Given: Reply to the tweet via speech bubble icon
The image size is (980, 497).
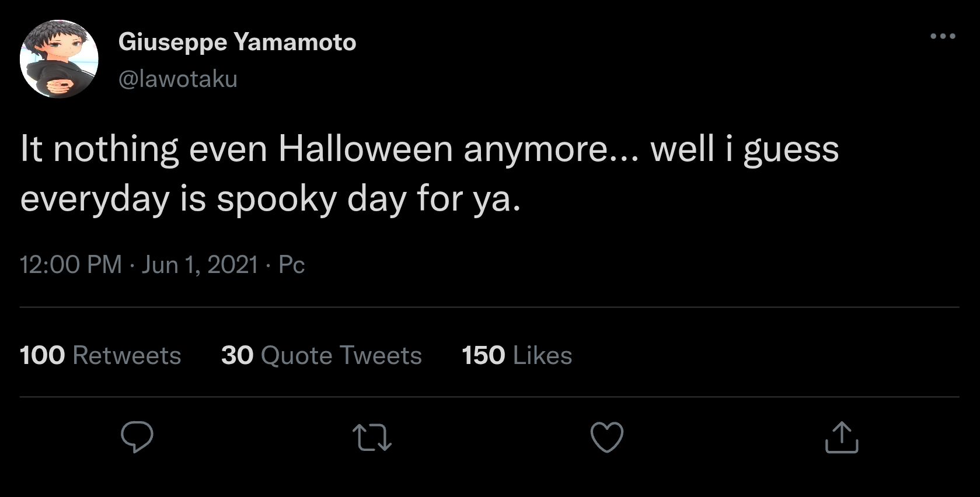Looking at the screenshot, I should point(137,437).
